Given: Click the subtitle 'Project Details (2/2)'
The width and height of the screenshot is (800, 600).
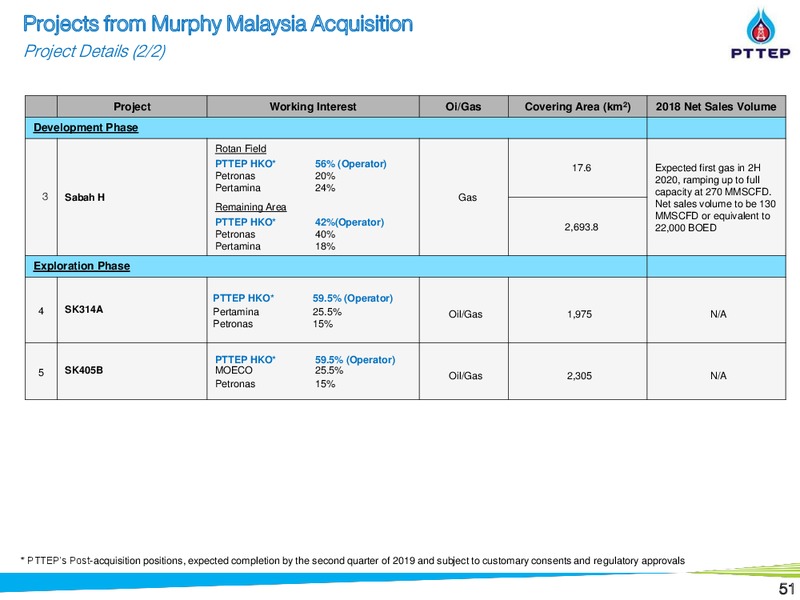Looking at the screenshot, I should (94, 51).
